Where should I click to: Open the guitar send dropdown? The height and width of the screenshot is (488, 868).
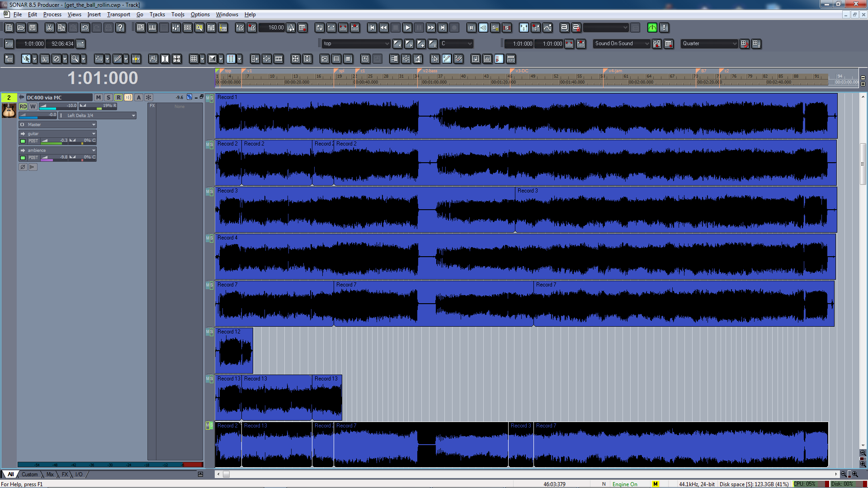click(x=57, y=134)
